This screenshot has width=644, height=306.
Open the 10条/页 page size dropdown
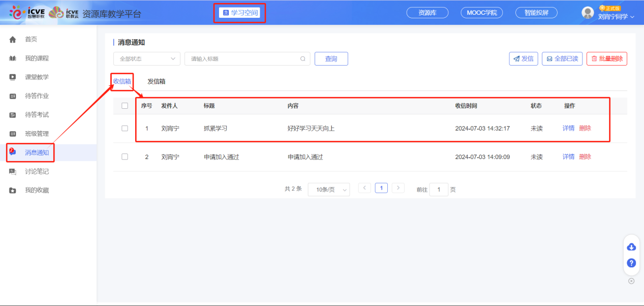coord(328,189)
